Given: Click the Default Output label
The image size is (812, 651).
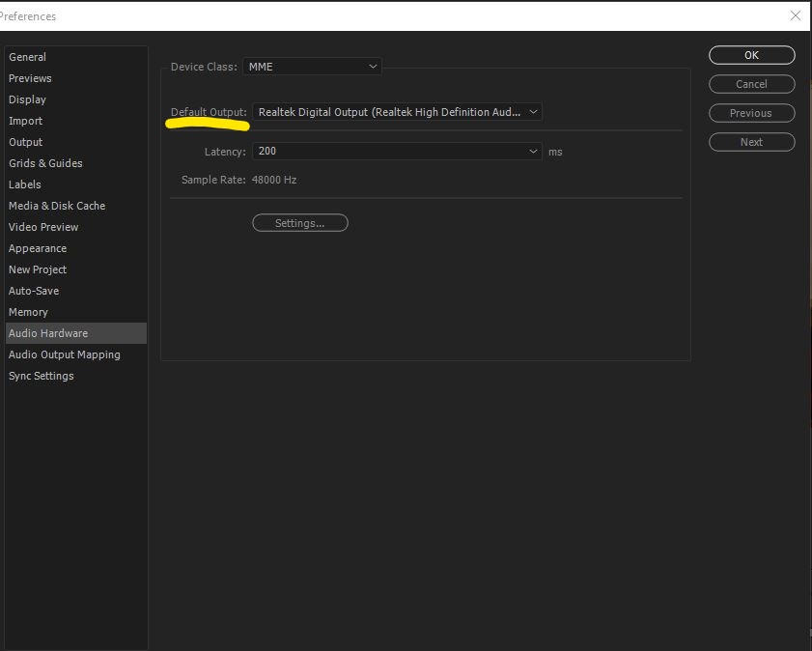Looking at the screenshot, I should 209,112.
